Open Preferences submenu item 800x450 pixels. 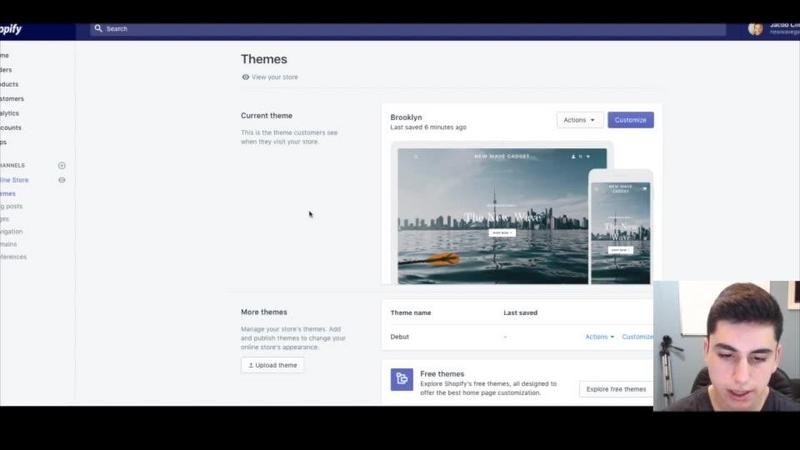click(13, 257)
